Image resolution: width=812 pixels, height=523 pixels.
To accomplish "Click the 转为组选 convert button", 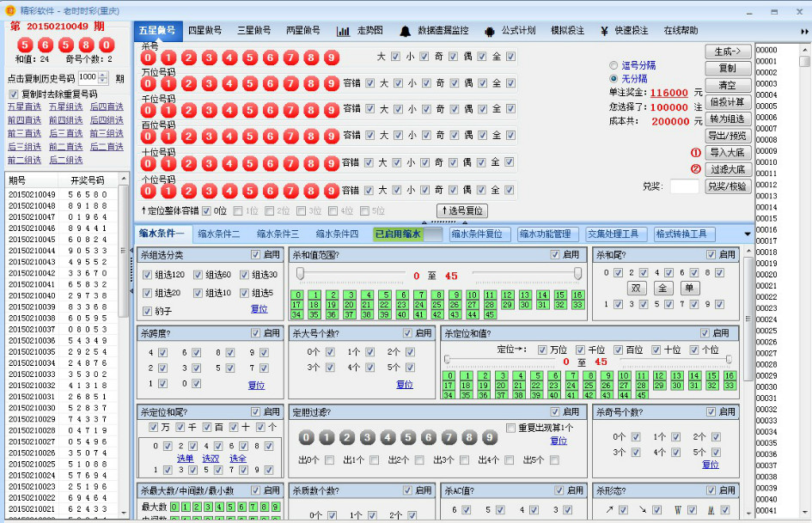I will pyautogui.click(x=729, y=119).
